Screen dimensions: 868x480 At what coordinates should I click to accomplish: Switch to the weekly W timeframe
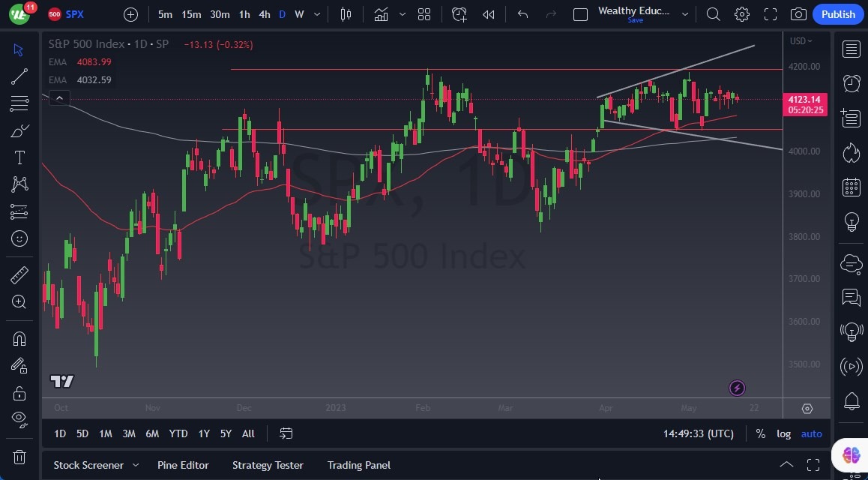[x=300, y=14]
